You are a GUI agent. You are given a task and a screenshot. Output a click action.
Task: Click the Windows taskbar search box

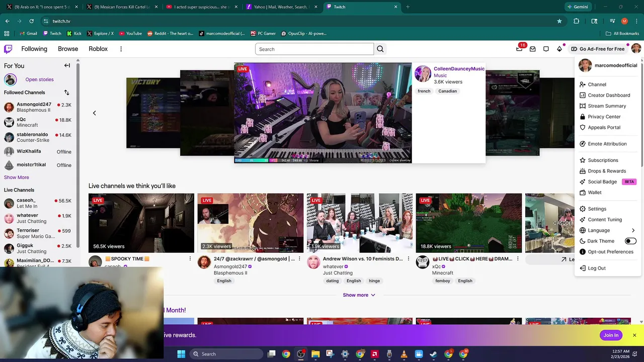[x=226, y=354]
